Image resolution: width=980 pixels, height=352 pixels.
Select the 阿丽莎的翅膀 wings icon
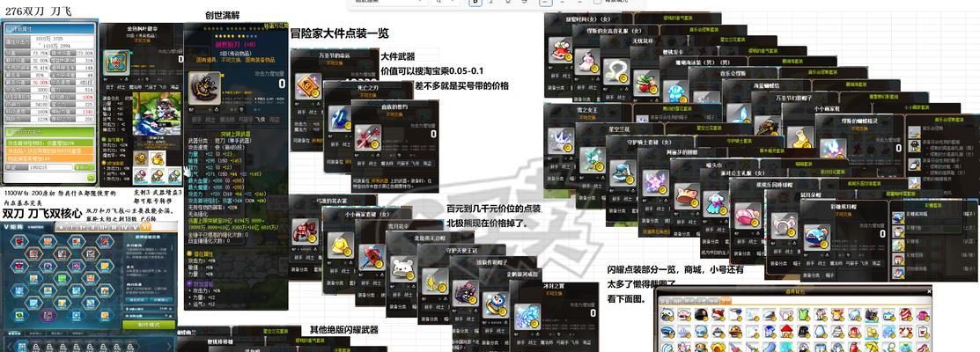coord(656,183)
